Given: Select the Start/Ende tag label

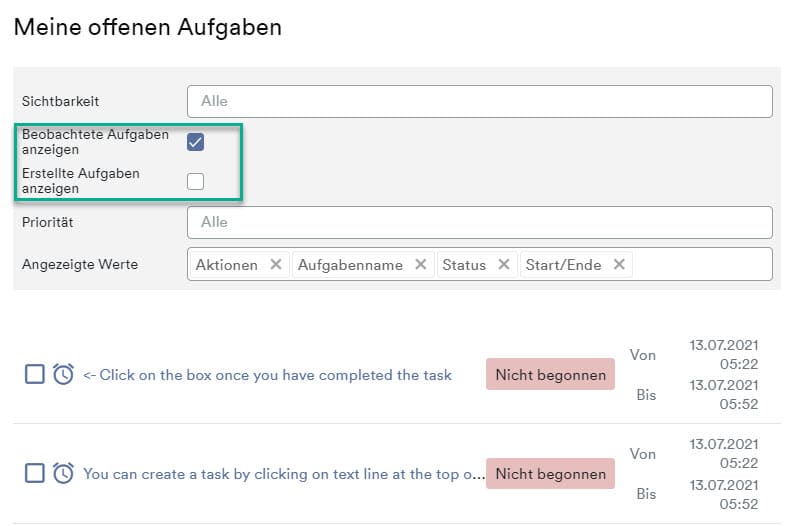Looking at the screenshot, I should (563, 265).
